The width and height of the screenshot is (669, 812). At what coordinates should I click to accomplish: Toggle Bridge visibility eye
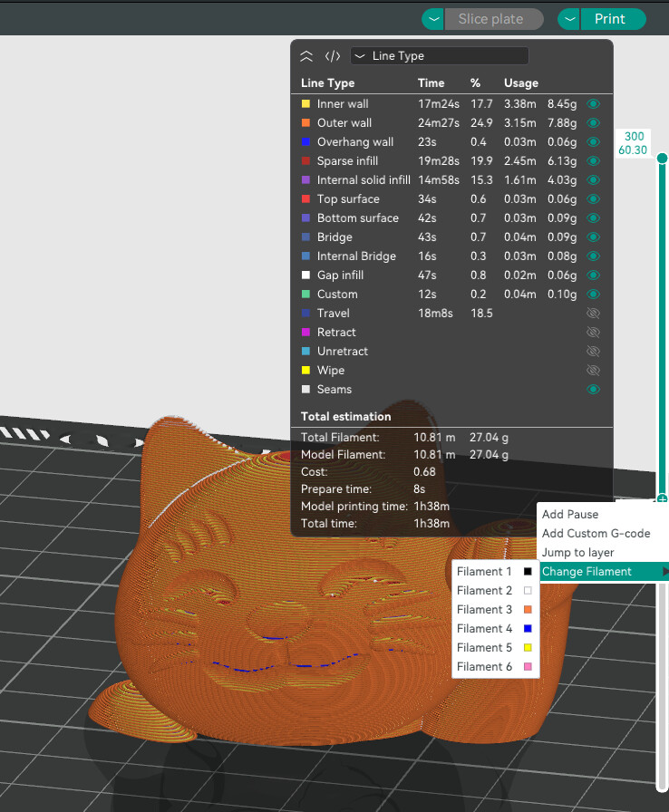[x=594, y=237]
